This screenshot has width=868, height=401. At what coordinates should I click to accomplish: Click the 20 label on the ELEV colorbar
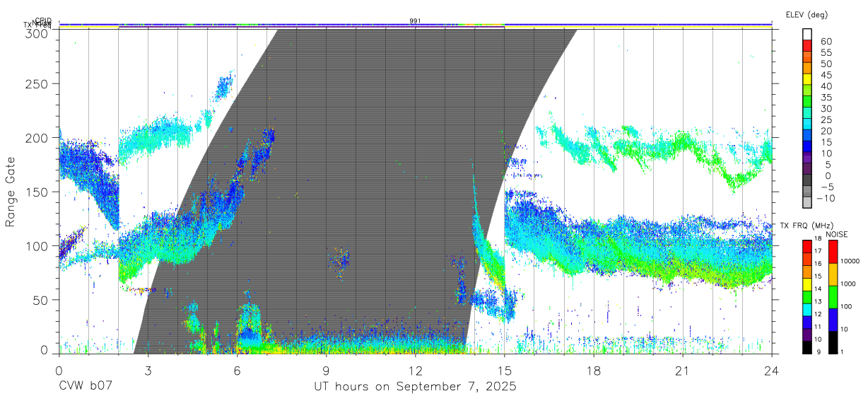[826, 132]
